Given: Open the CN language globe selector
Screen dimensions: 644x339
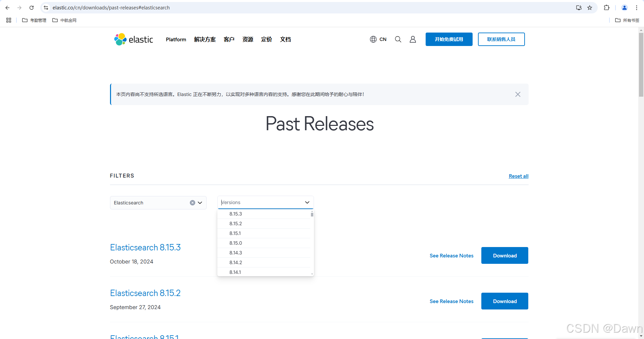Looking at the screenshot, I should click(x=378, y=39).
